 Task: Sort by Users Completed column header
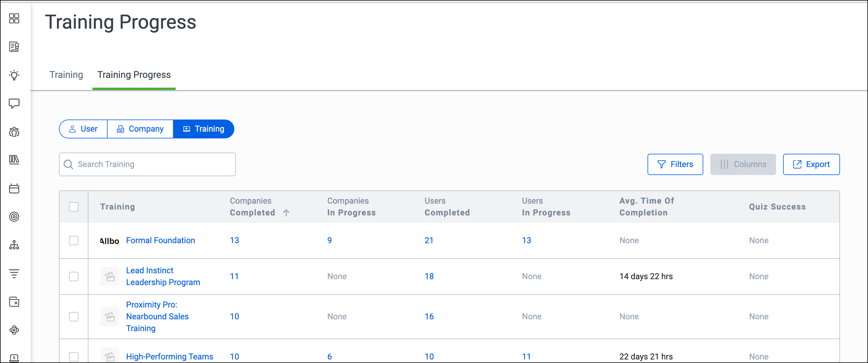click(447, 207)
